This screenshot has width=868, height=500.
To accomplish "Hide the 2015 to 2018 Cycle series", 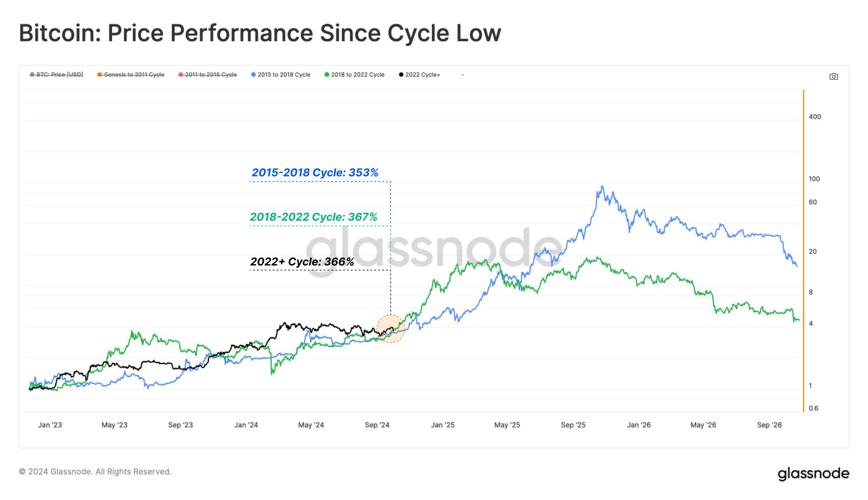I will click(x=281, y=75).
